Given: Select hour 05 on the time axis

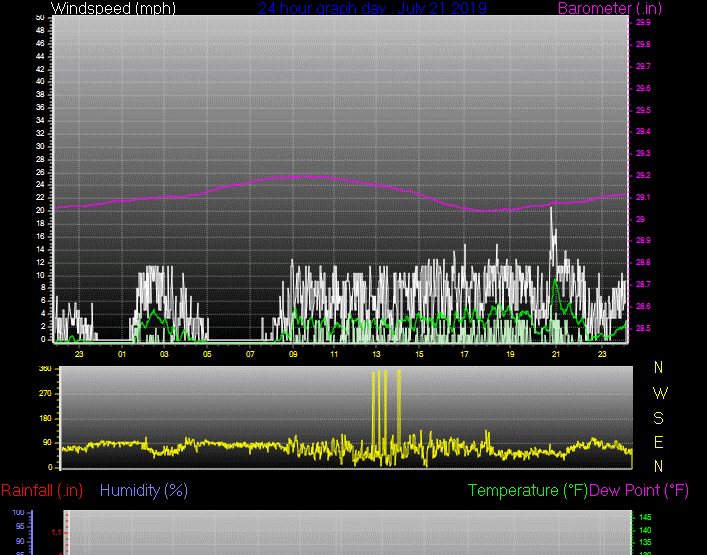Looking at the screenshot, I should [x=207, y=354].
